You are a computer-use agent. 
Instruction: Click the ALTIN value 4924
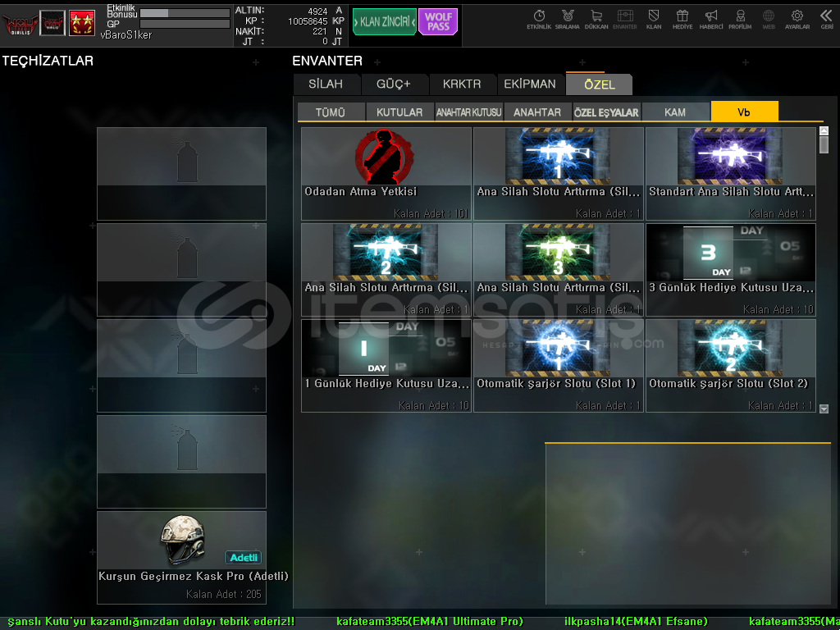click(317, 11)
